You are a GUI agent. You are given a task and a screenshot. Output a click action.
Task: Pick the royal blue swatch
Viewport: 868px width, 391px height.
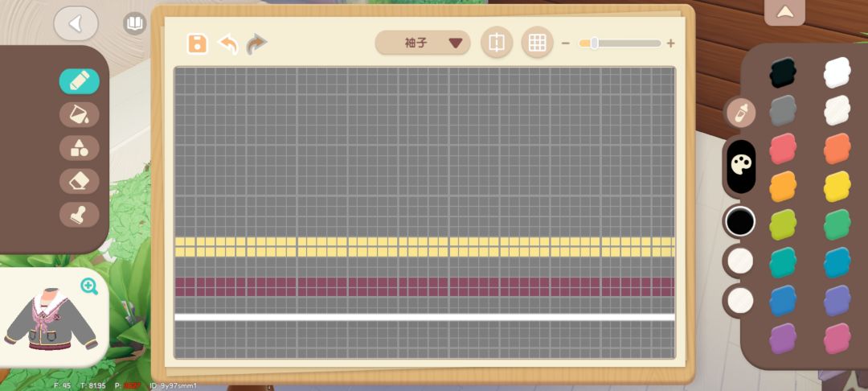coord(783,301)
